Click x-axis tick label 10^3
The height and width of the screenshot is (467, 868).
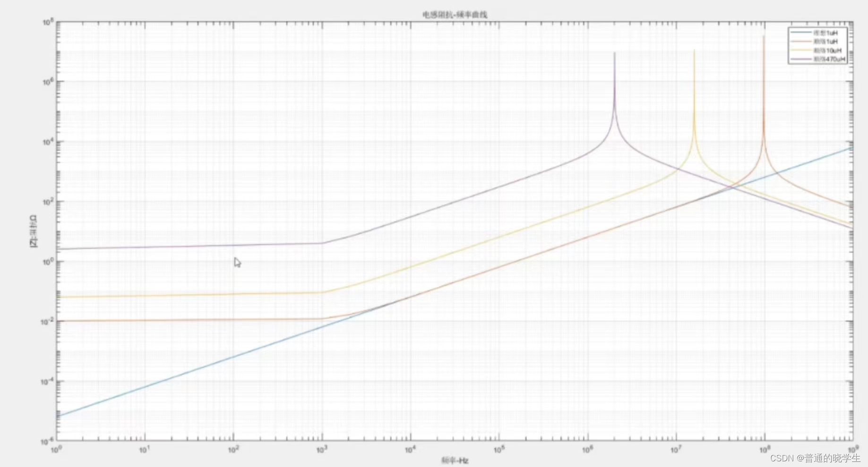point(321,450)
